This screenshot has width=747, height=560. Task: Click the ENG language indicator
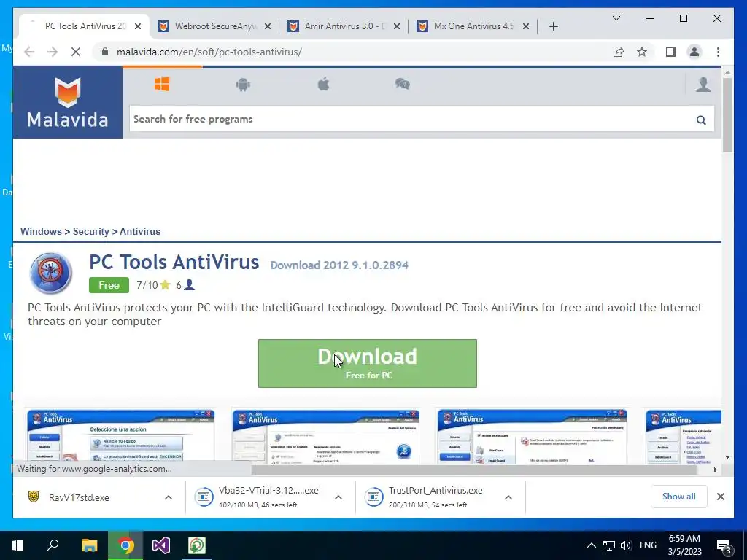648,545
